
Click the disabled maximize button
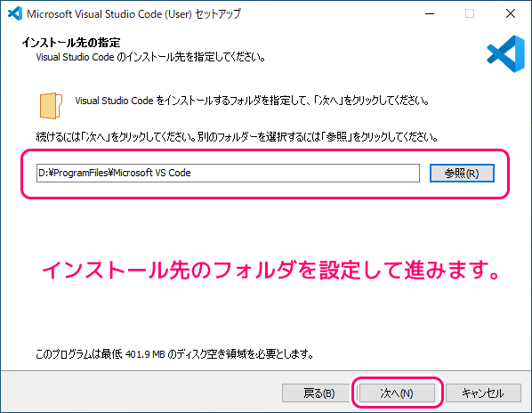(470, 13)
